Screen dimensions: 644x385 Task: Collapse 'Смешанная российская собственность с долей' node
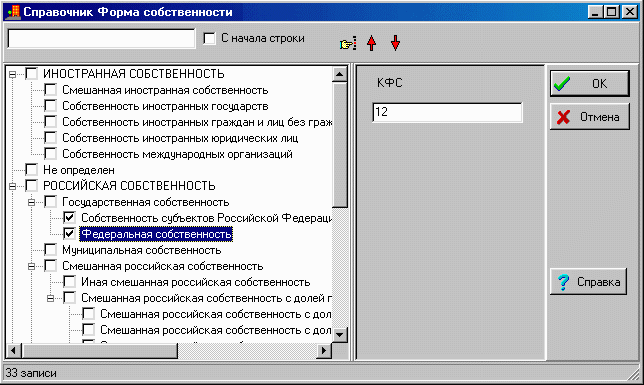(50, 298)
